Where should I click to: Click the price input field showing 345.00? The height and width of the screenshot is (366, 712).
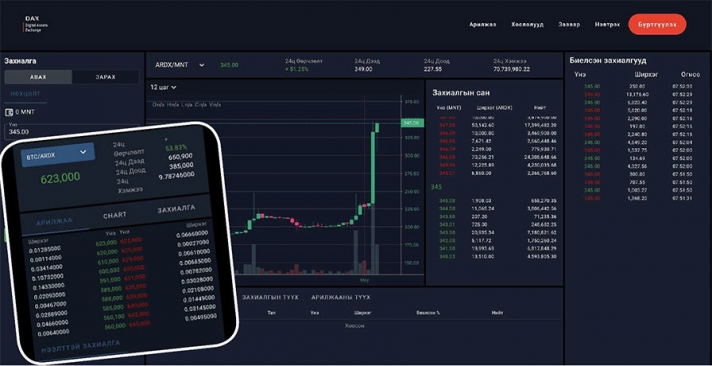pyautogui.click(x=72, y=132)
